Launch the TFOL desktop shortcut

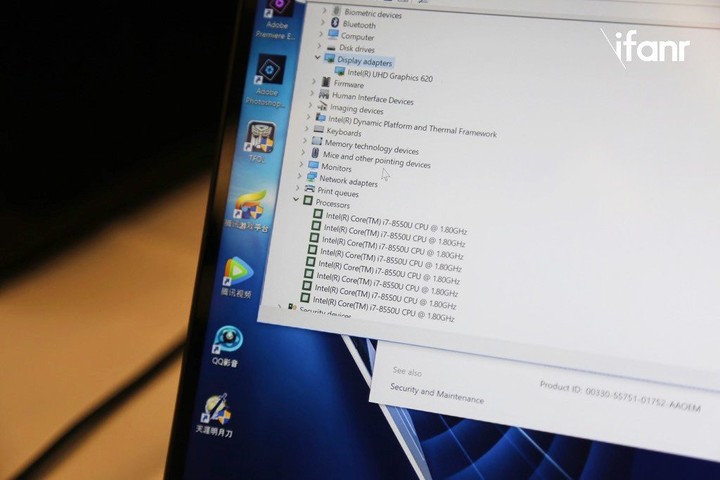(x=259, y=141)
